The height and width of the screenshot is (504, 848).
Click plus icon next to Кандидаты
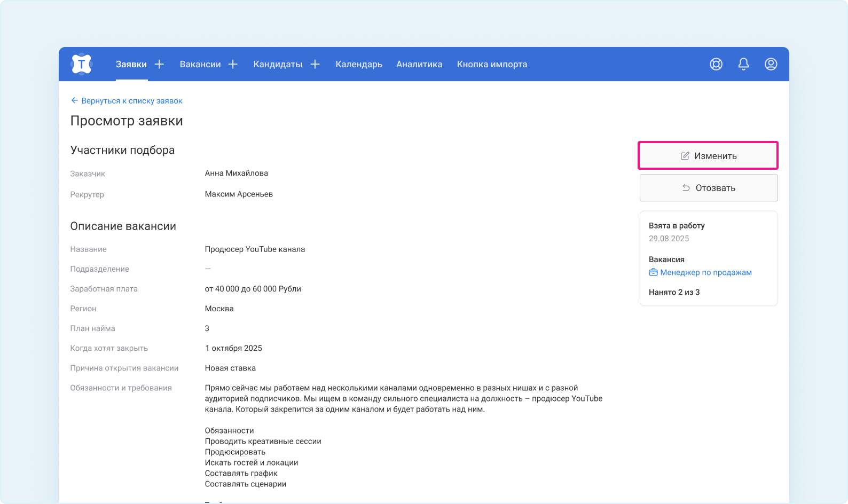tap(315, 65)
